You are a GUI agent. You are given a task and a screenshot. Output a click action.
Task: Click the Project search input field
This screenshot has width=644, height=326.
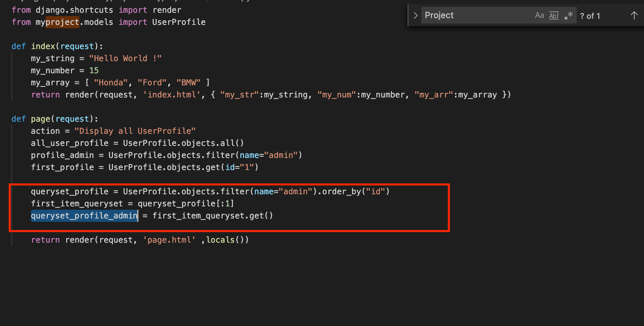pyautogui.click(x=471, y=15)
